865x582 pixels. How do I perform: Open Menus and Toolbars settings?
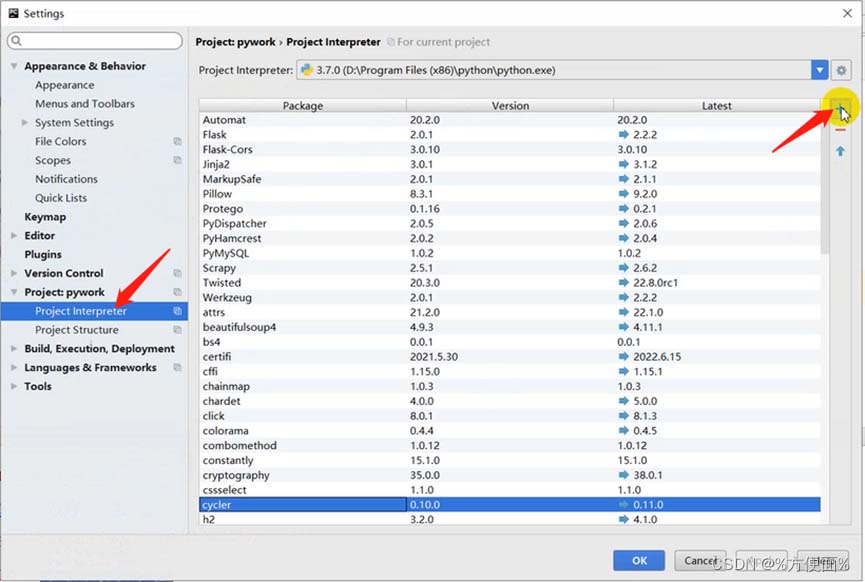point(85,104)
